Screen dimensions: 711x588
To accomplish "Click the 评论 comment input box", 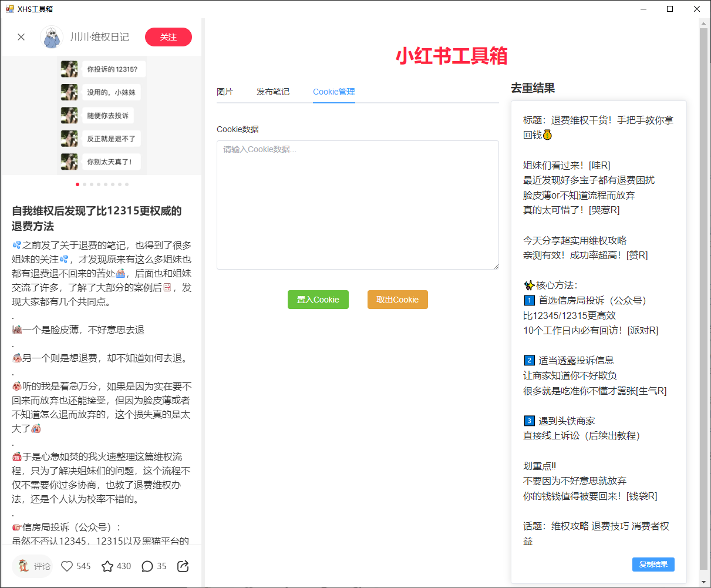I will [x=33, y=566].
